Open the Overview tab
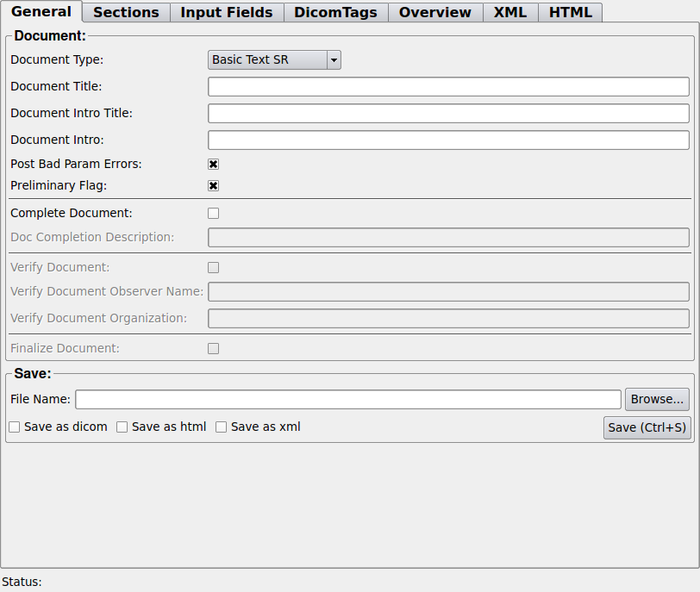This screenshot has height=592, width=700. click(x=434, y=13)
